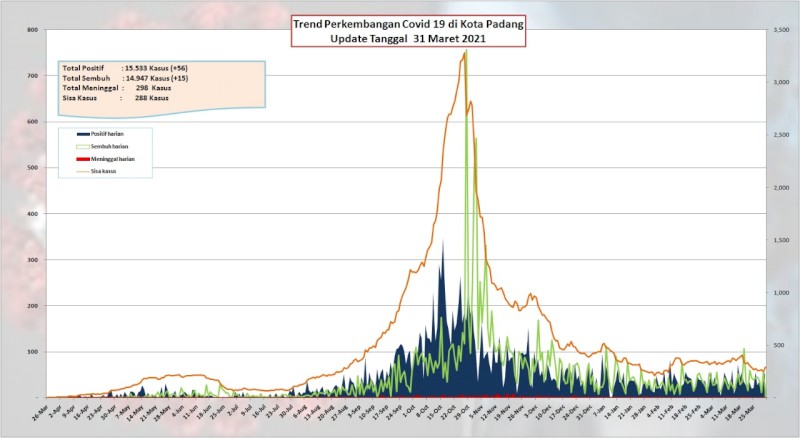Click the green Sembuh harian legend swatch
This screenshot has height=438, width=800.
(x=83, y=147)
